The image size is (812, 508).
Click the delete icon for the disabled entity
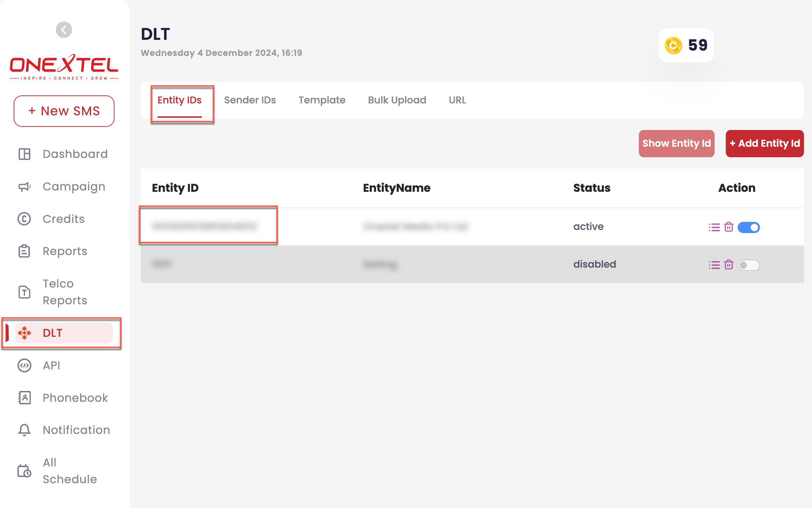(x=728, y=264)
